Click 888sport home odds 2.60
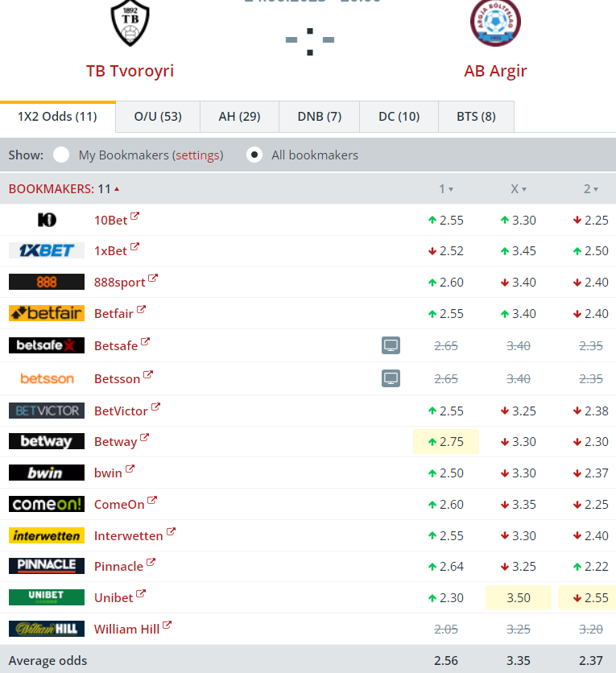616x673 pixels. 446,283
